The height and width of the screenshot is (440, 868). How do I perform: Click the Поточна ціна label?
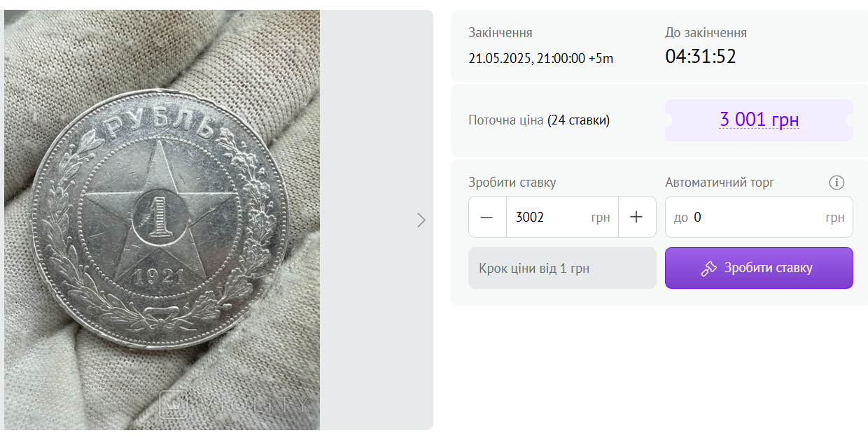click(504, 120)
